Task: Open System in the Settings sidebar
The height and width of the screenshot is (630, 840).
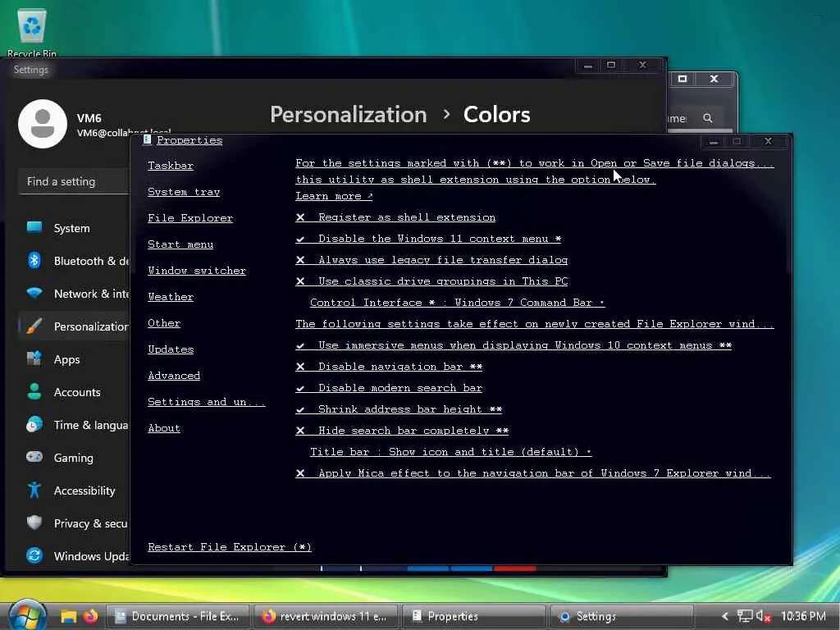Action: point(72,228)
